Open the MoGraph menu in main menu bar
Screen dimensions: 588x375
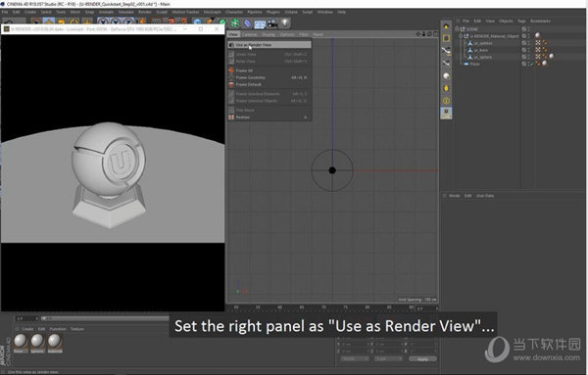pos(213,12)
